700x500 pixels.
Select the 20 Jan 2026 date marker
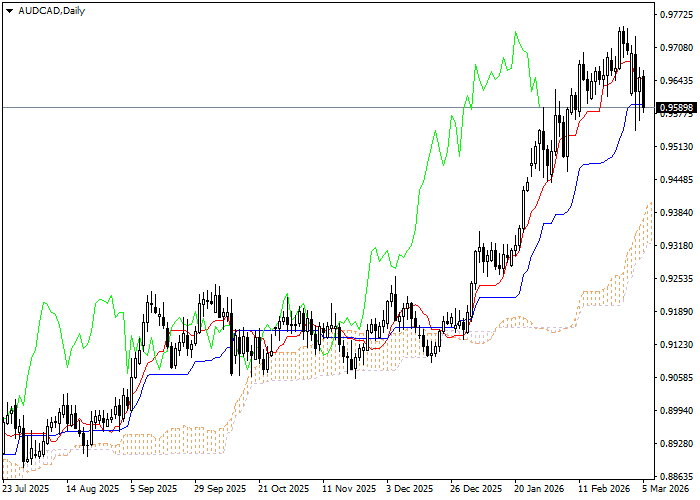541,490
